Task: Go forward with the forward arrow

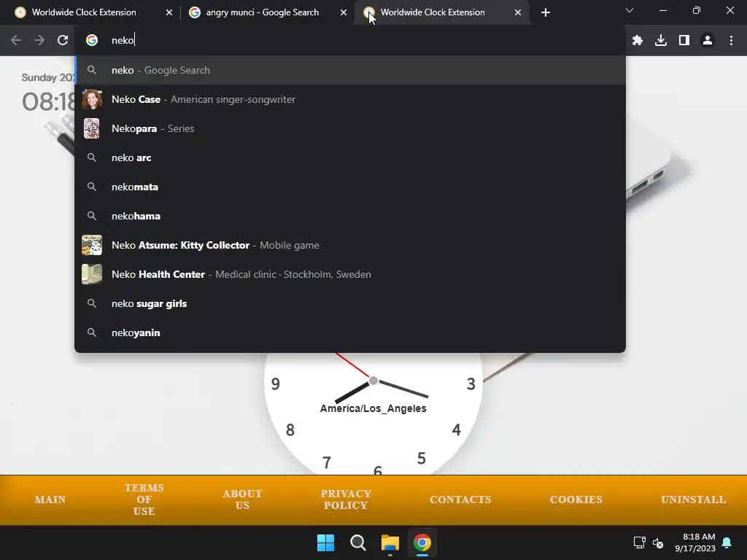Action: tap(39, 41)
